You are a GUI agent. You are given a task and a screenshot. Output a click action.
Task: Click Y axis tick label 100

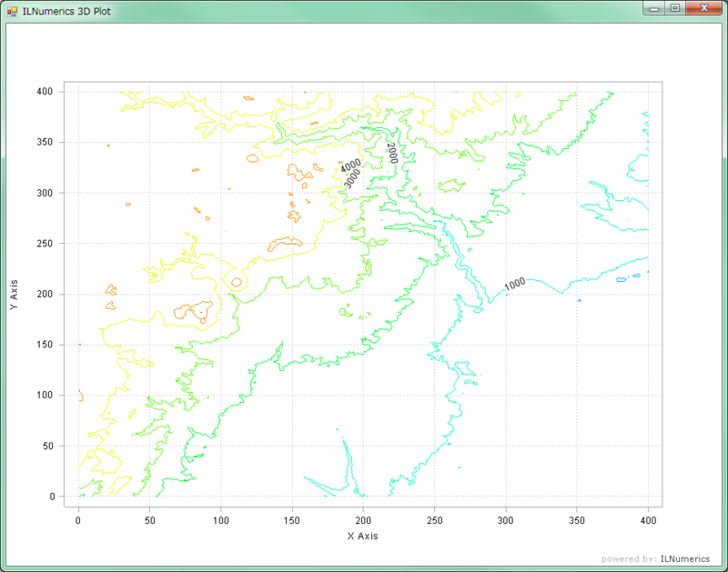pyautogui.click(x=45, y=395)
